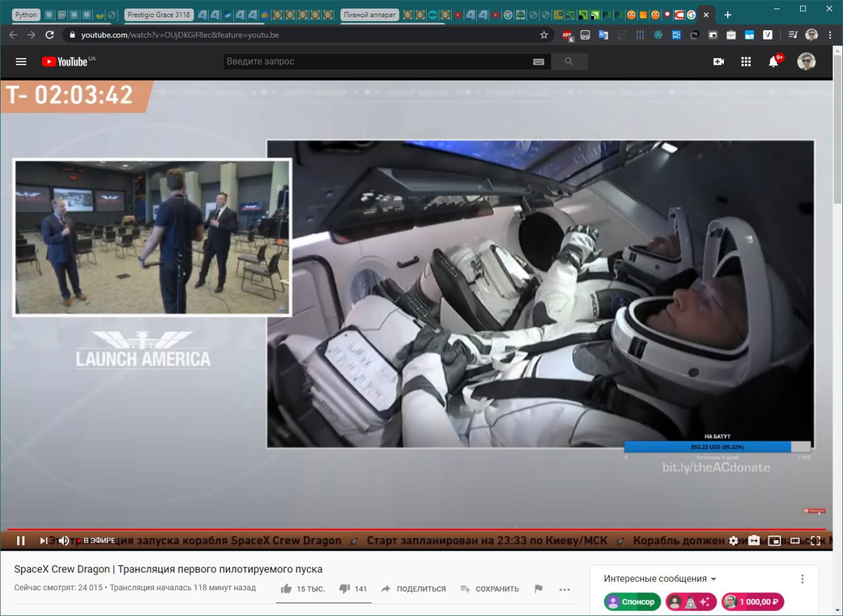Viewport: 843px width, 616px height.
Task: Open the Adblock Plus extension icon
Action: (567, 35)
